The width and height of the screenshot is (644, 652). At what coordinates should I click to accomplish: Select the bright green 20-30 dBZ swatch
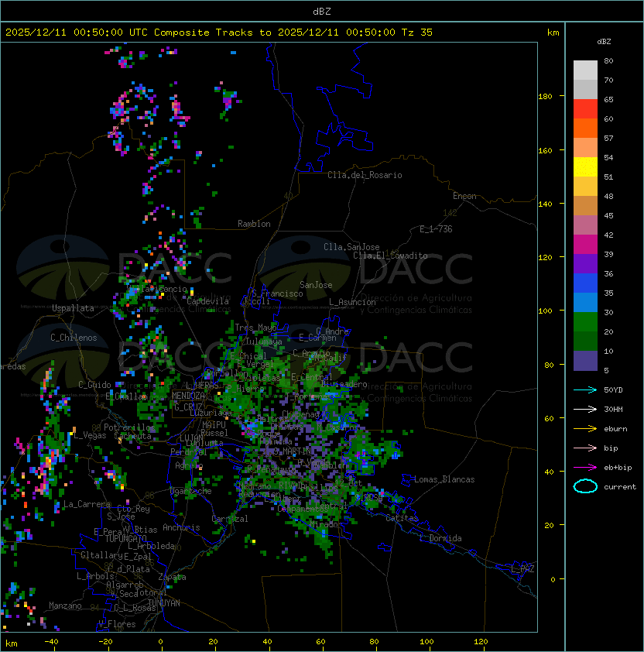(x=585, y=321)
